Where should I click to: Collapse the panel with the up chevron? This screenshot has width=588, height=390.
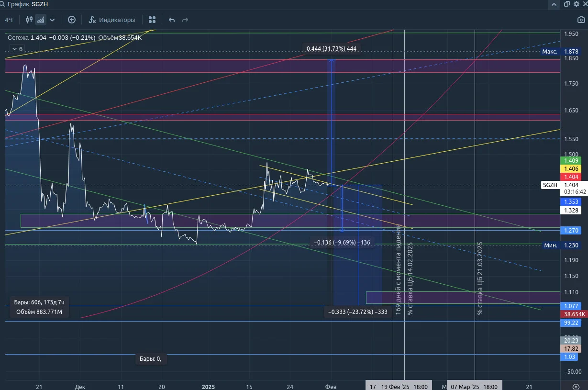click(554, 4)
